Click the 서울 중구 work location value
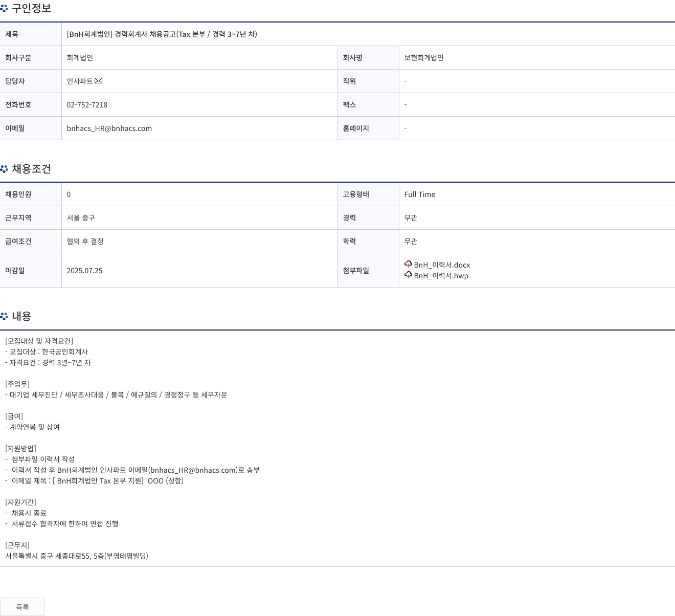 (81, 218)
